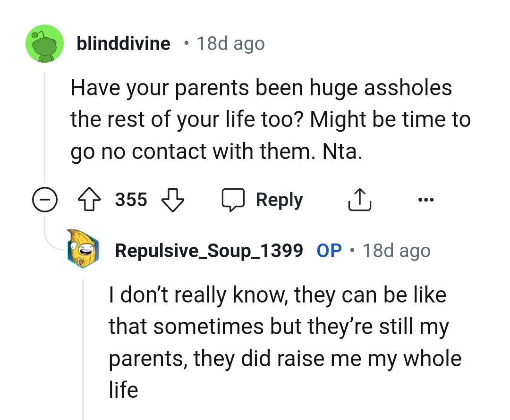Screen dimensions: 510x420
Task: Click blinddivine's snoo avatar
Action: point(44,43)
